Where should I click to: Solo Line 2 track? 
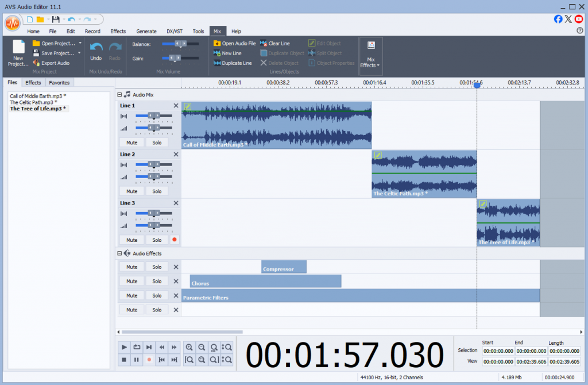[157, 191]
